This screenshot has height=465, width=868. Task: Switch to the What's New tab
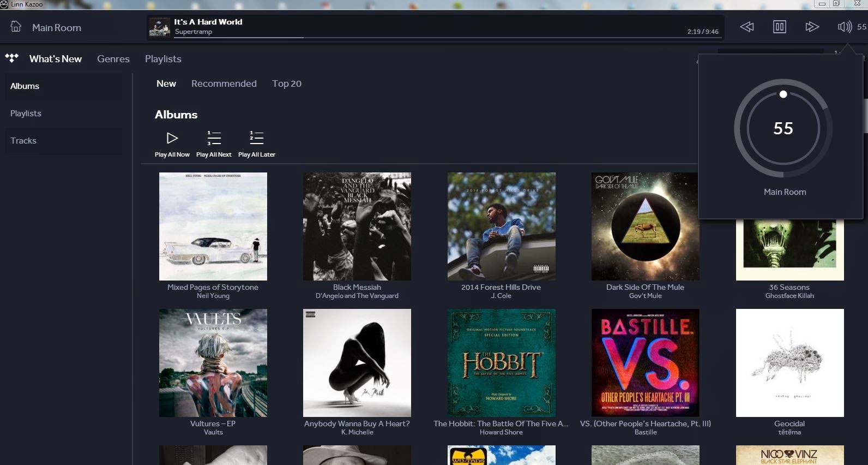(x=56, y=59)
